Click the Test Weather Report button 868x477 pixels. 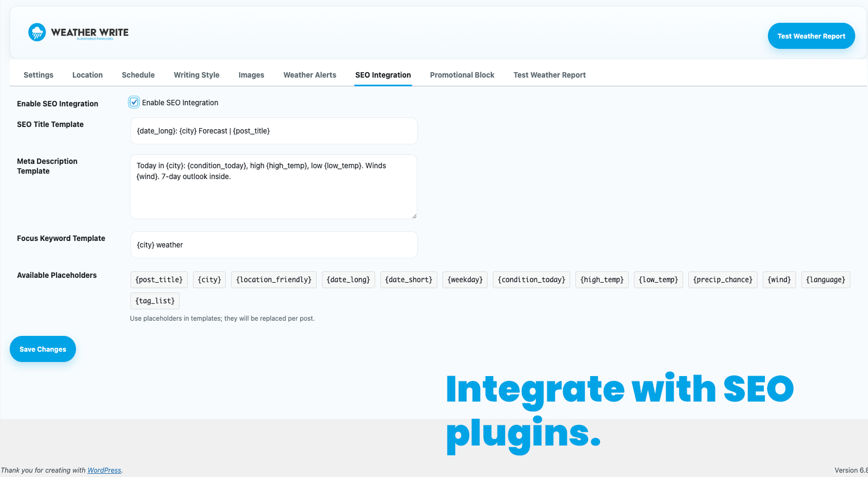811,36
